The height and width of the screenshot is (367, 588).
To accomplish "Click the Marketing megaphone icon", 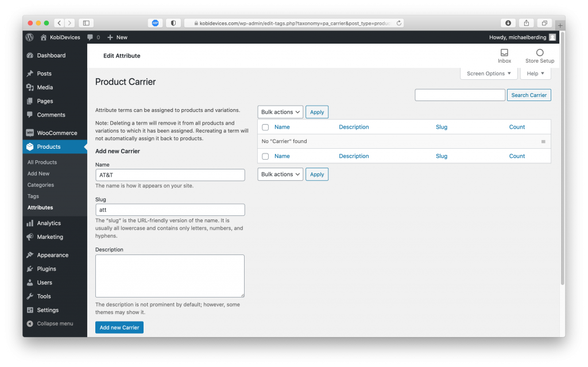I will (x=30, y=237).
